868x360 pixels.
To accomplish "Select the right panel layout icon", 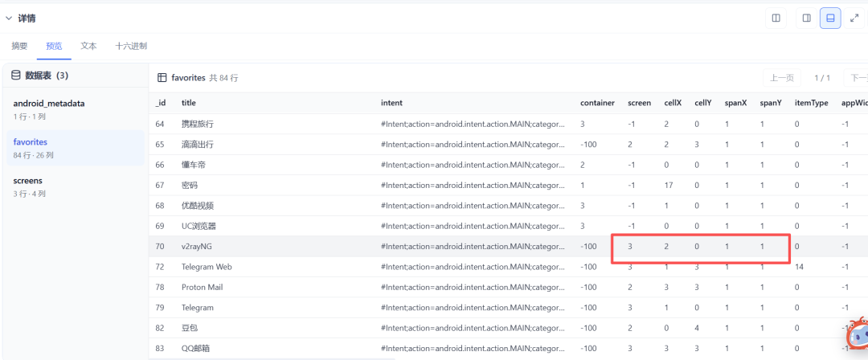I will pyautogui.click(x=807, y=18).
